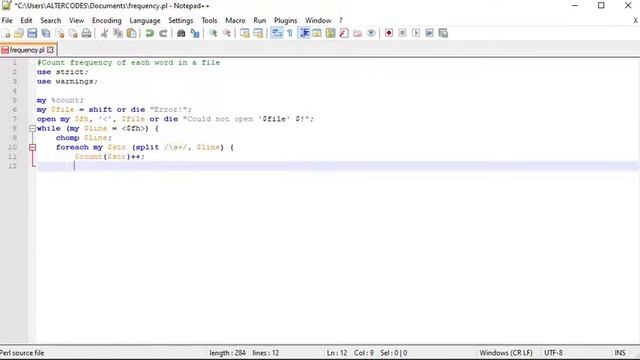Print the document via toolbar icon
Image resolution: width=640 pixels, height=360 pixels.
coord(87,33)
